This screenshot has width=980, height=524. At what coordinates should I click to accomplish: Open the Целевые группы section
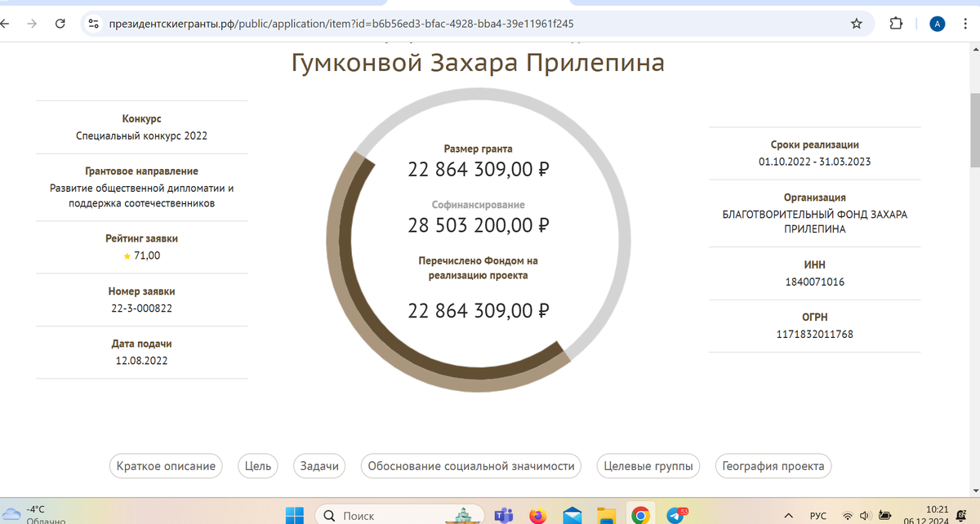pyautogui.click(x=648, y=466)
